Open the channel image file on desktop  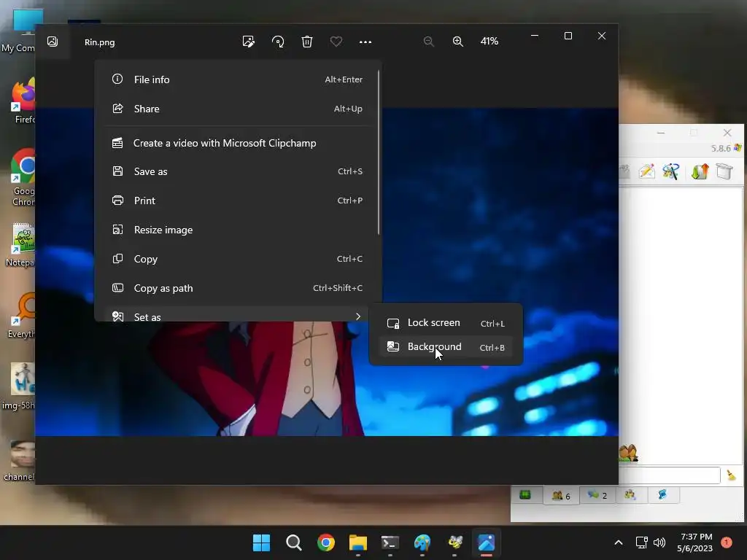tap(20, 460)
